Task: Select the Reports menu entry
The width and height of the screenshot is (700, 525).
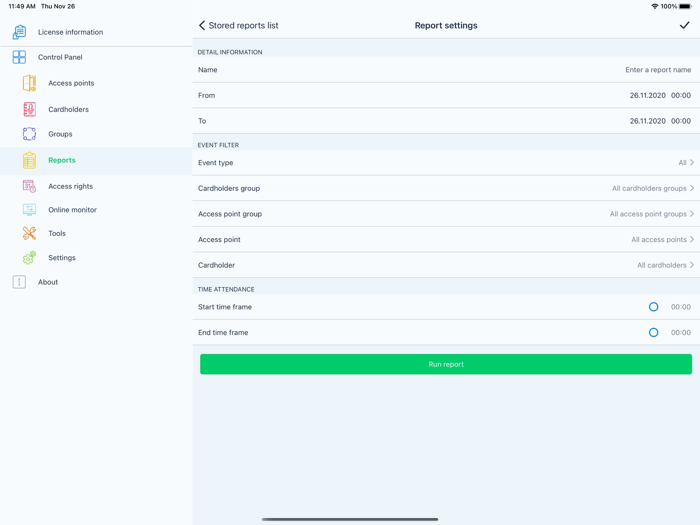Action: tap(62, 160)
